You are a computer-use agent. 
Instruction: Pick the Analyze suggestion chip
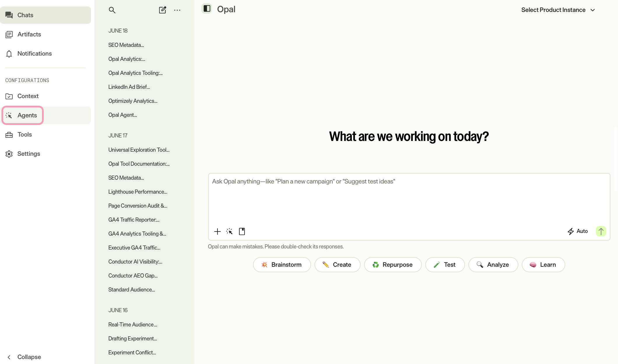tap(493, 265)
